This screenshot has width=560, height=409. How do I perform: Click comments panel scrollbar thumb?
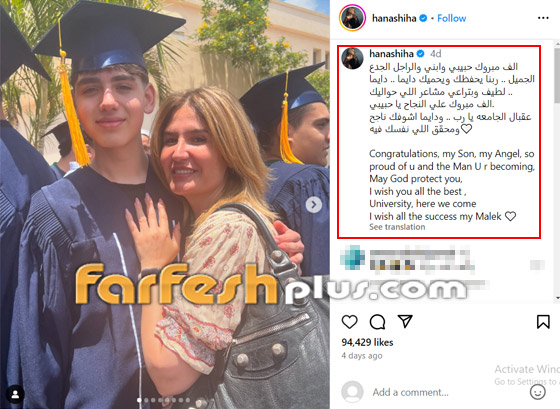click(557, 75)
